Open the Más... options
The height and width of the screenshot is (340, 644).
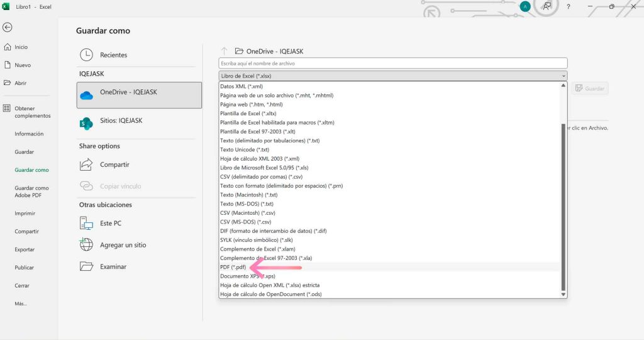[x=21, y=304]
